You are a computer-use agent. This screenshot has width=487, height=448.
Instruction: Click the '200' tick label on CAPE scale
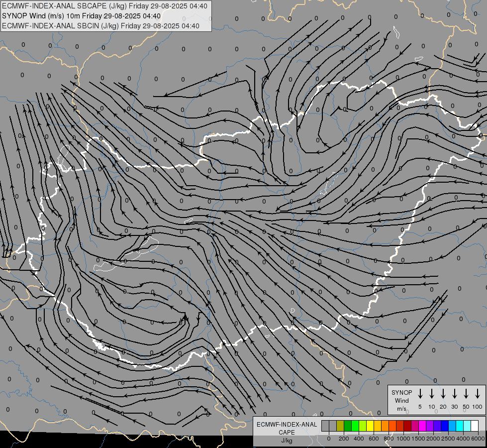[x=344, y=439]
